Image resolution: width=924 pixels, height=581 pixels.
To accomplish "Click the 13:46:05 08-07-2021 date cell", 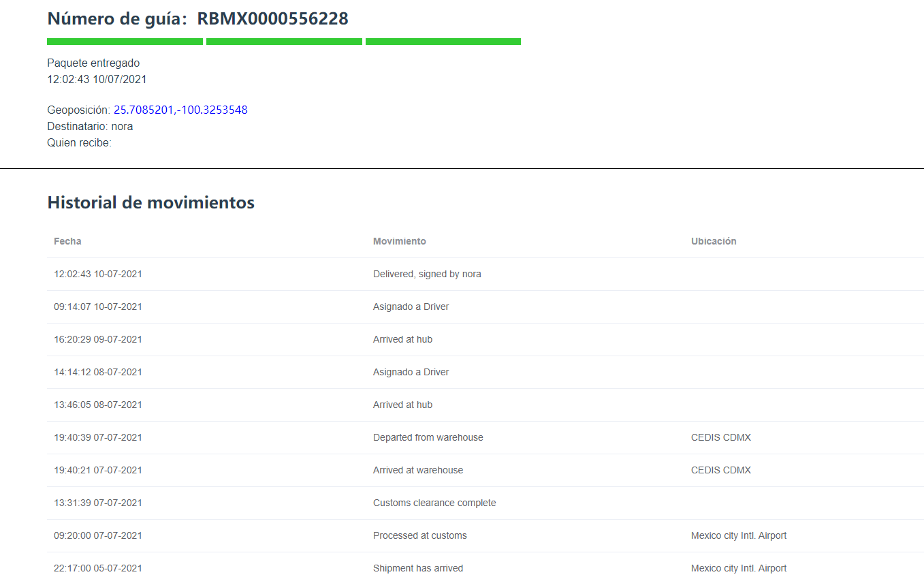I will (x=98, y=405).
